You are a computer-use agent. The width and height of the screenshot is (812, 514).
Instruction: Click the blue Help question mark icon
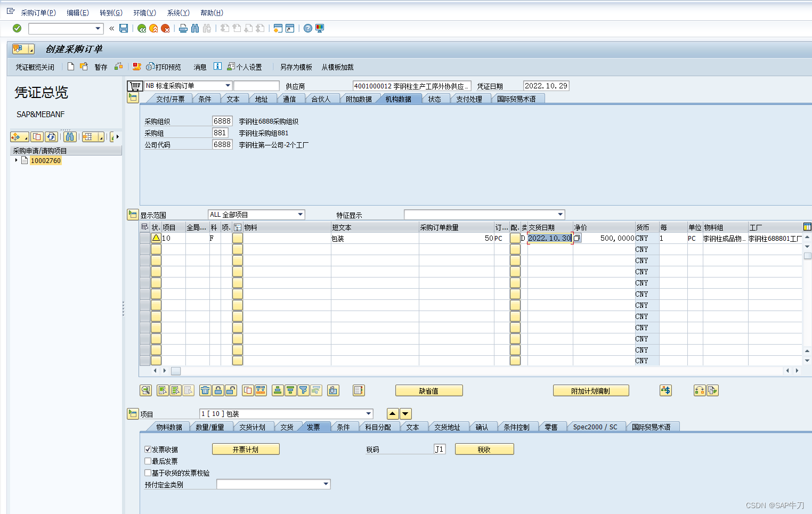point(308,28)
